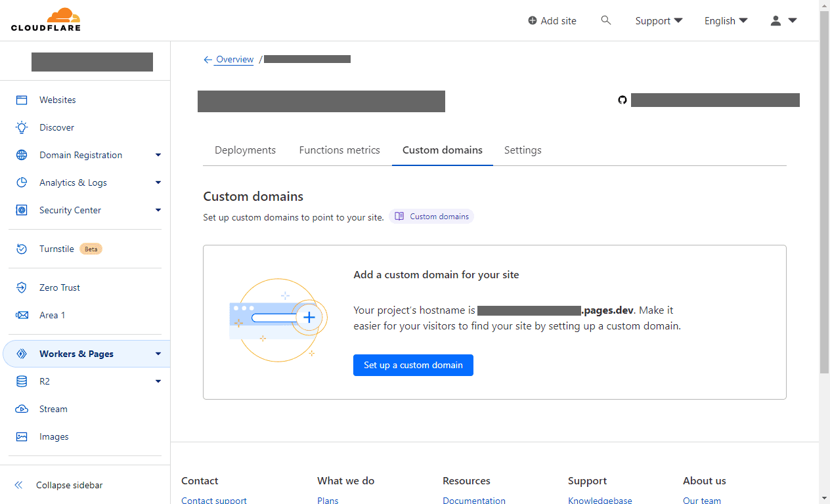Open the Support dropdown
This screenshot has width=830, height=504.
pyautogui.click(x=659, y=20)
